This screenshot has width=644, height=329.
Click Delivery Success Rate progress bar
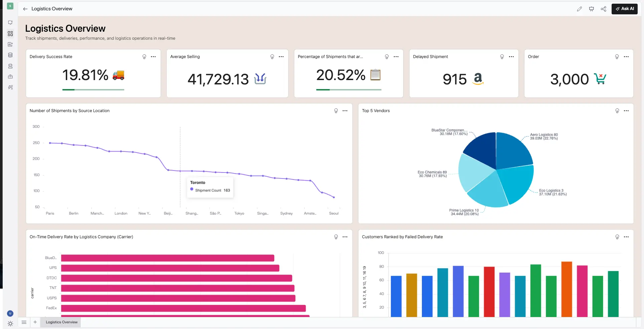coord(93,90)
